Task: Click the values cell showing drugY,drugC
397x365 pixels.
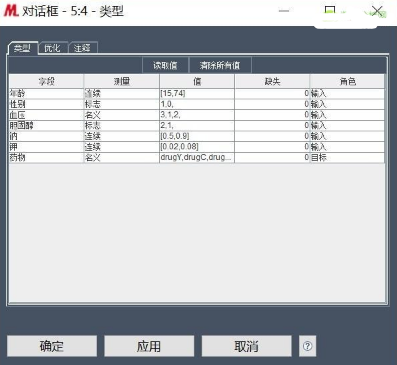Action: coord(197,158)
